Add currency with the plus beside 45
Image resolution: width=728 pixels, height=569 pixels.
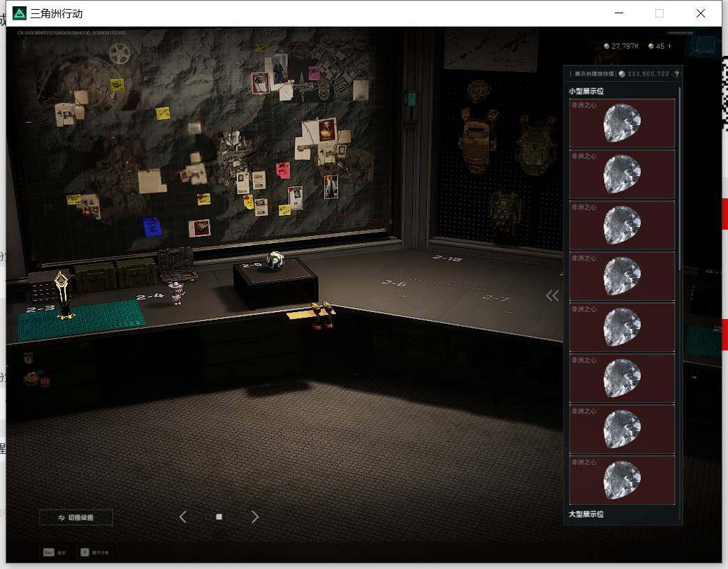pos(669,46)
